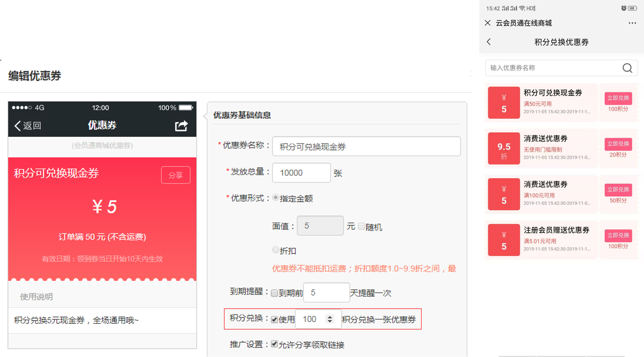Tap the 返回 back chevron in preview
This screenshot has height=357, width=644.
pos(18,126)
